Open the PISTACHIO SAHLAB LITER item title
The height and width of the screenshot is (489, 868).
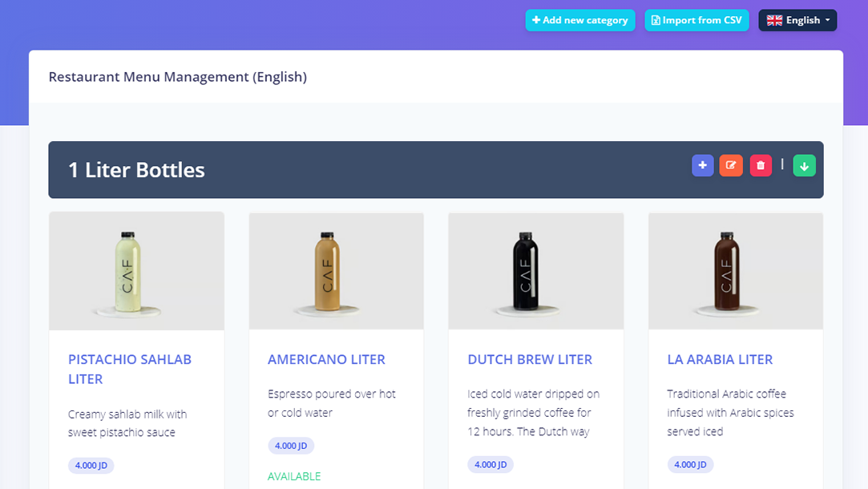(130, 369)
